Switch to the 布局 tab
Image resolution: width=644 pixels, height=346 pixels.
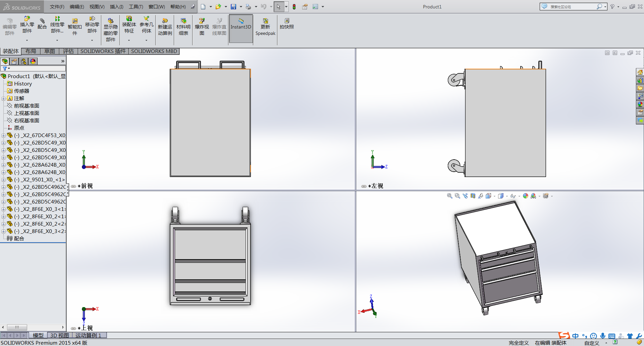31,51
